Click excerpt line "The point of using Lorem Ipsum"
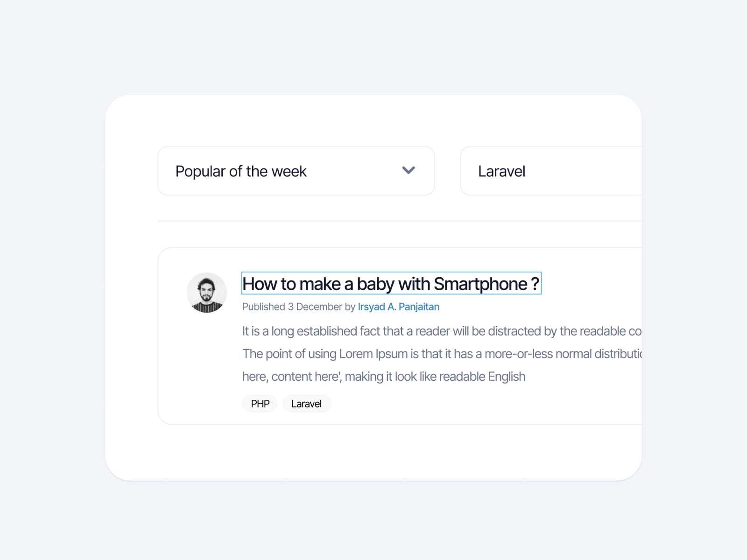 442,354
